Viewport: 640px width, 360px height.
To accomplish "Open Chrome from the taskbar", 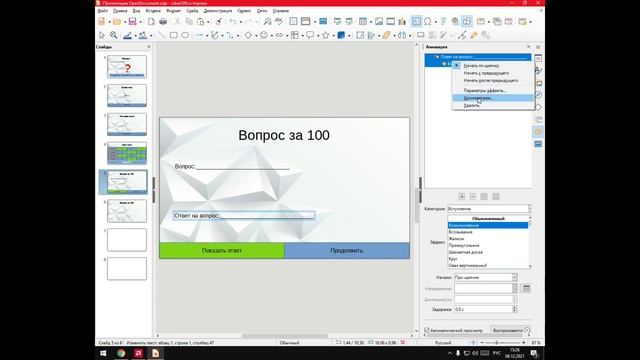I will (121, 353).
